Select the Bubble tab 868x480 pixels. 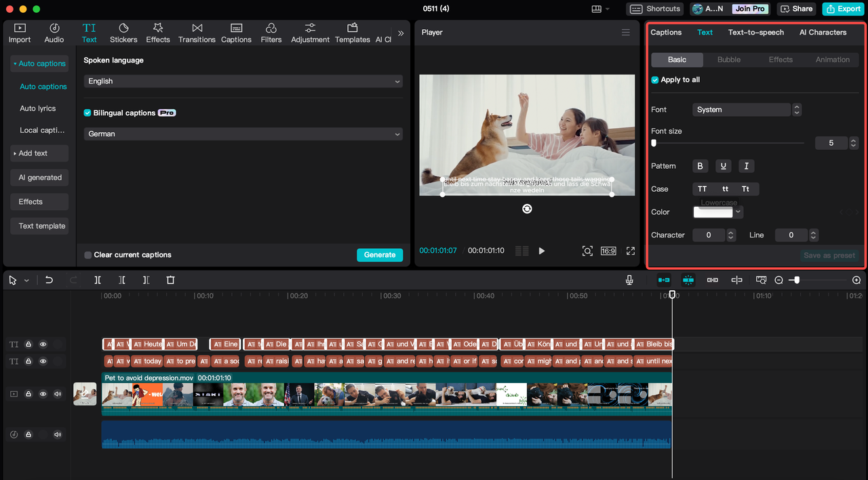pyautogui.click(x=729, y=60)
